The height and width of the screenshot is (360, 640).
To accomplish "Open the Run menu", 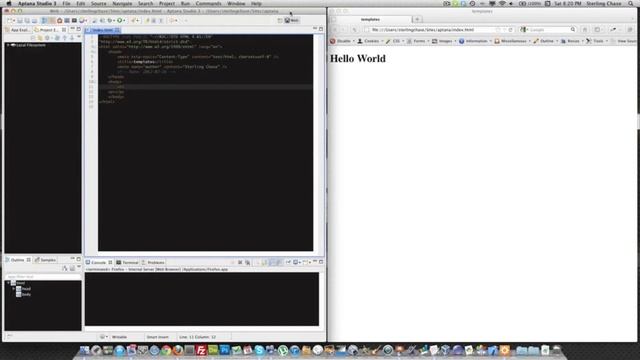I will point(185,3).
